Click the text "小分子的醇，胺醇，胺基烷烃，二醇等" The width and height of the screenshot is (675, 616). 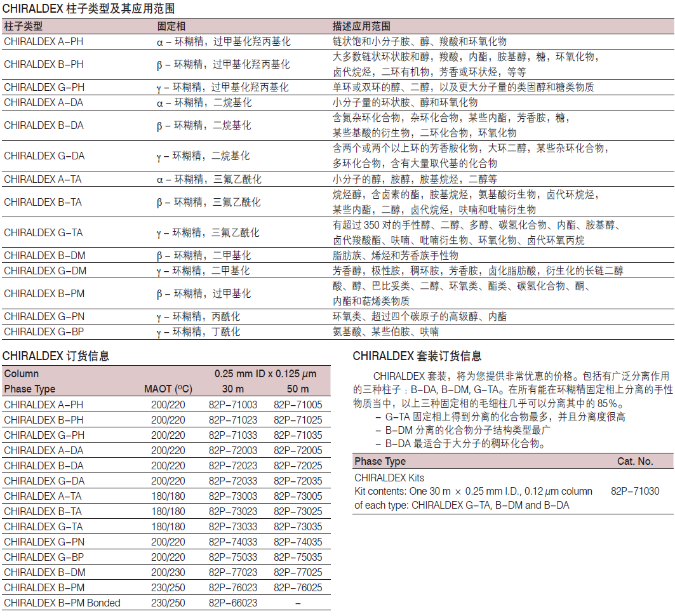click(x=415, y=180)
